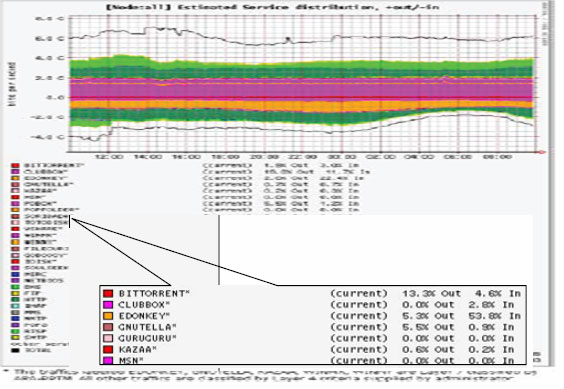Image resolution: width=564 pixels, height=389 pixels.
Task: Click the 18:00 label on the time axis
Action: [226, 157]
